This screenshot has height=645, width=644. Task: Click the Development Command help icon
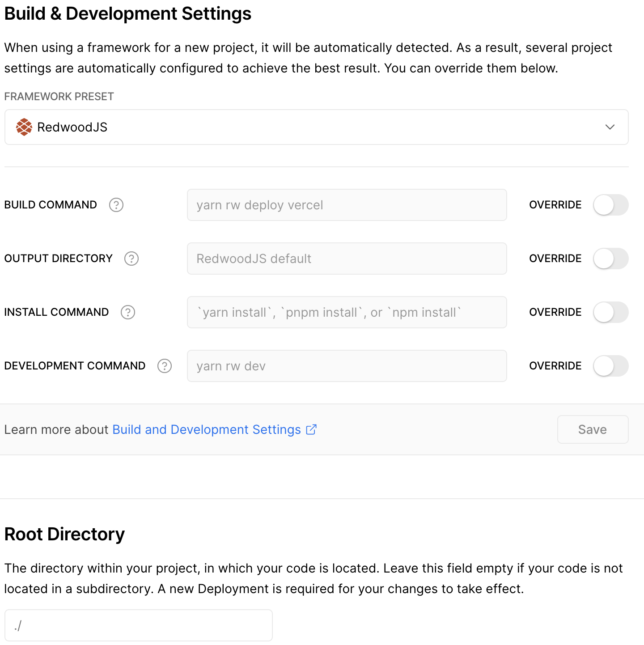pos(165,366)
